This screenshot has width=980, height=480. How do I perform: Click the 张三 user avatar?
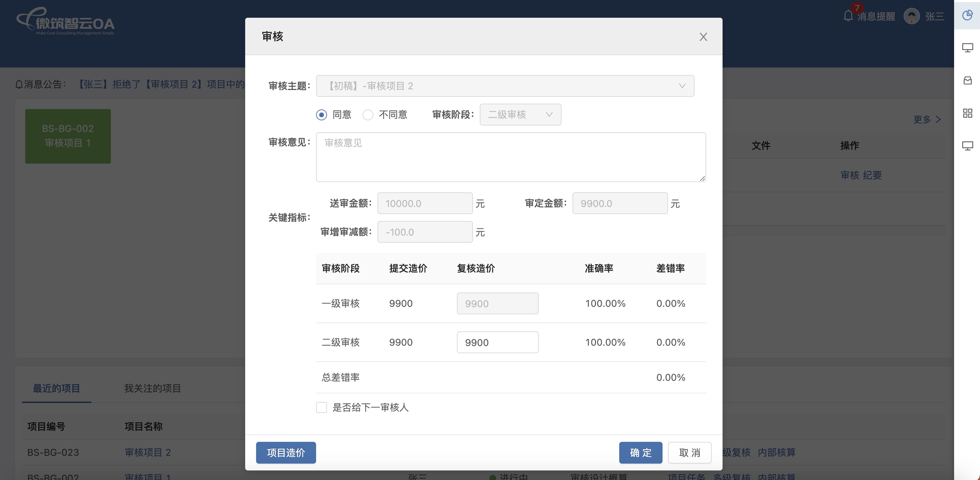click(x=911, y=16)
